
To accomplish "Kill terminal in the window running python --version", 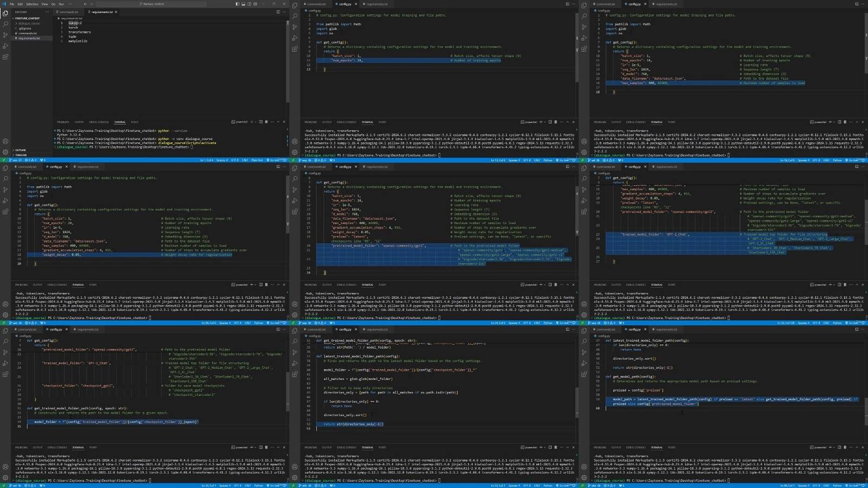I will (266, 122).
